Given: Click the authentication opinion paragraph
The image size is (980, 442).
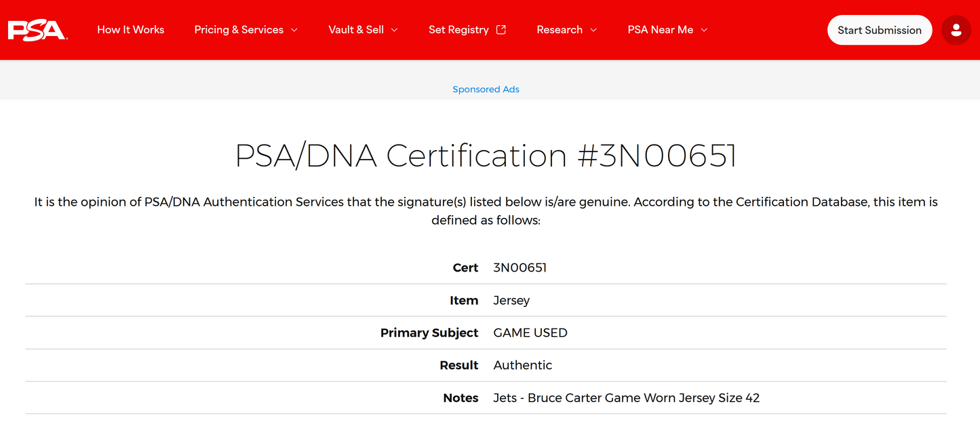Looking at the screenshot, I should [486, 211].
